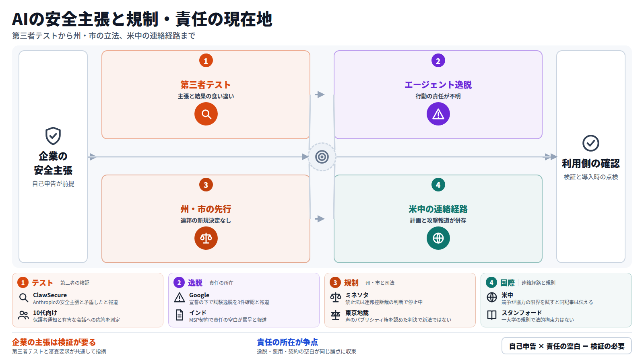Click the open book icon beside スタンフォード
The width and height of the screenshot is (644, 362).
492,315
